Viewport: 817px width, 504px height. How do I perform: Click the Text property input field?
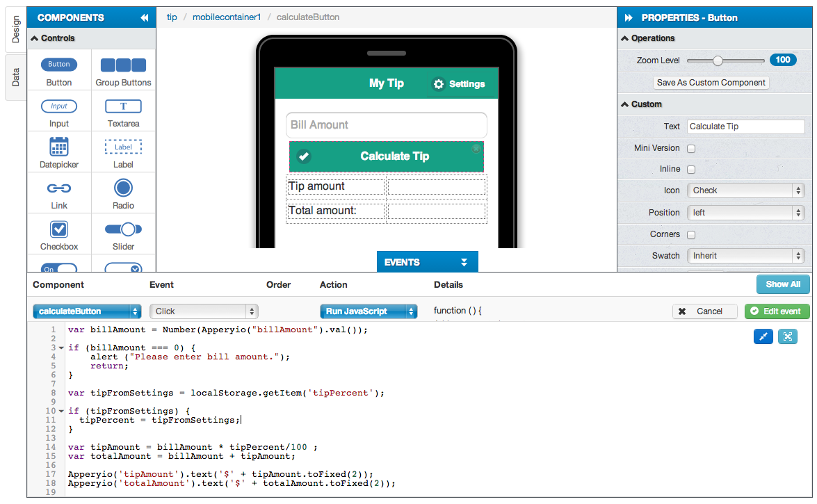tap(745, 127)
